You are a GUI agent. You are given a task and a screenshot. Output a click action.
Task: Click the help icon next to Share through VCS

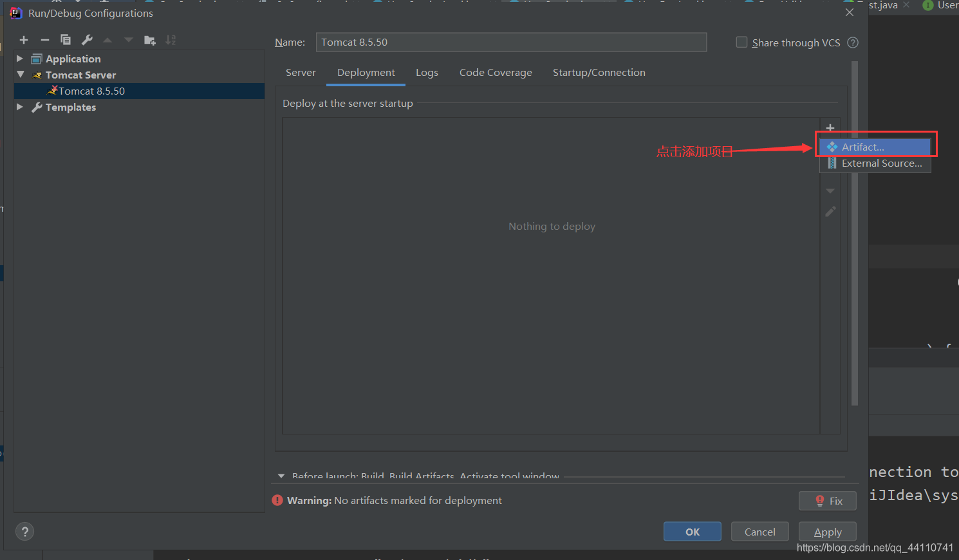pos(853,42)
